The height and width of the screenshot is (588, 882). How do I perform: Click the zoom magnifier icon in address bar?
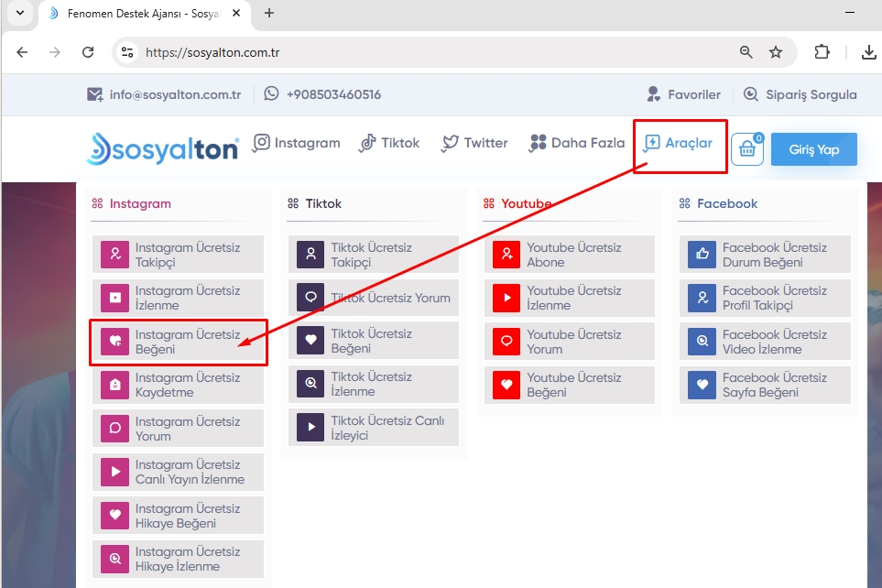[746, 52]
